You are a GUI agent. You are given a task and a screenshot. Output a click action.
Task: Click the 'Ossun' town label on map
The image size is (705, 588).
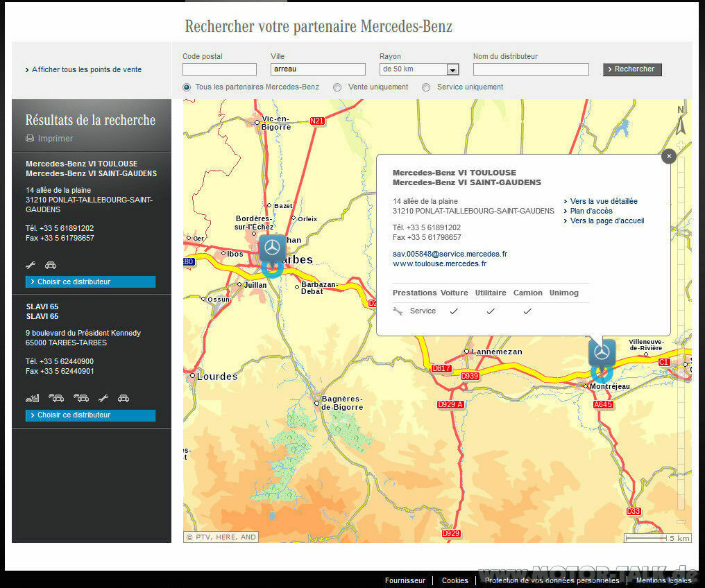coord(219,300)
